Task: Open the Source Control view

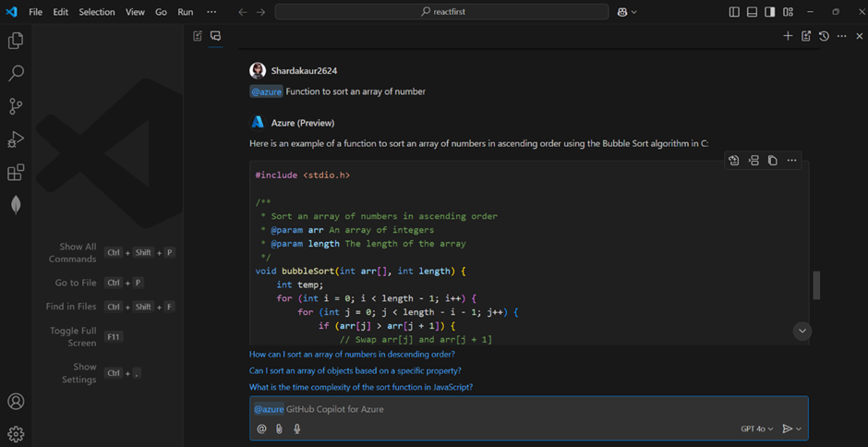Action: coord(16,106)
